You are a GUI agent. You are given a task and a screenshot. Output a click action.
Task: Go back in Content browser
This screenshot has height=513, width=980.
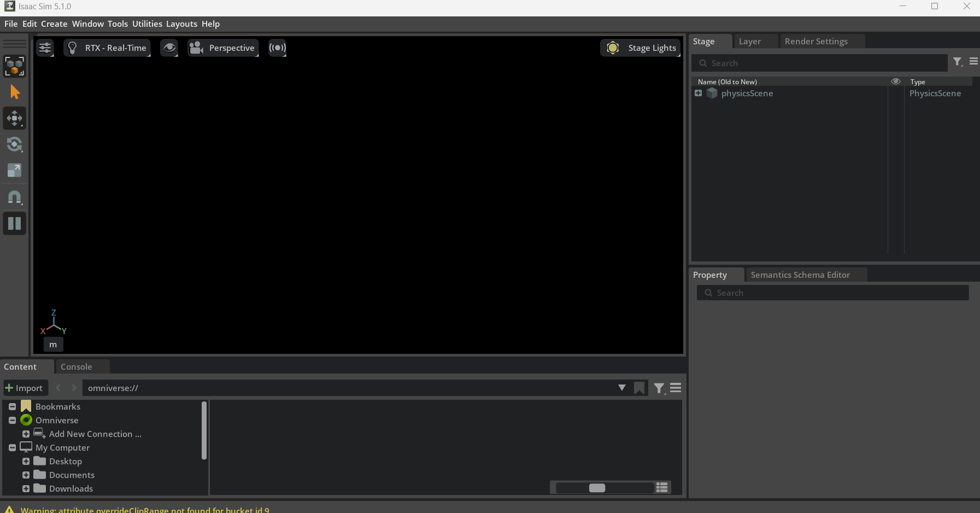[58, 388]
